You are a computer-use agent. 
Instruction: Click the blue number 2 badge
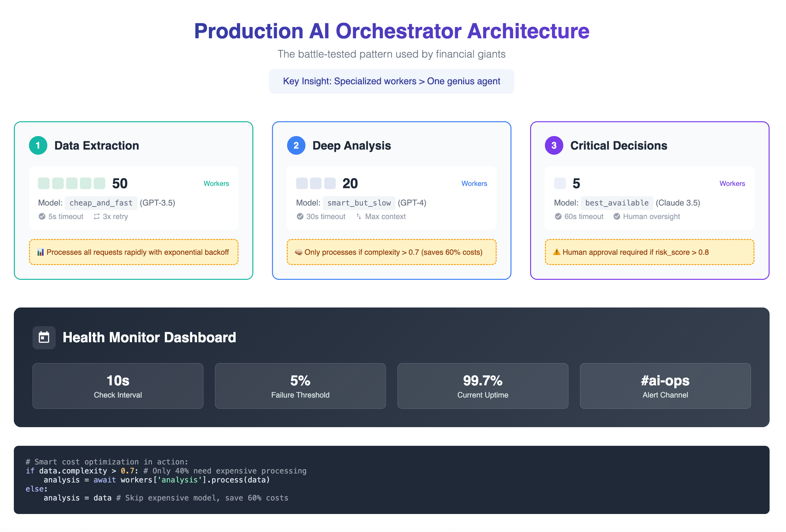tap(296, 146)
